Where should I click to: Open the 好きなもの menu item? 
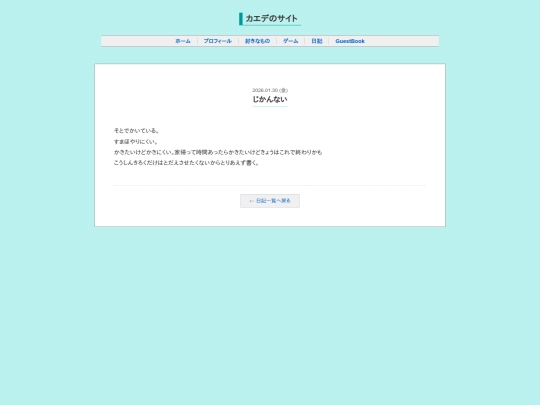257,41
